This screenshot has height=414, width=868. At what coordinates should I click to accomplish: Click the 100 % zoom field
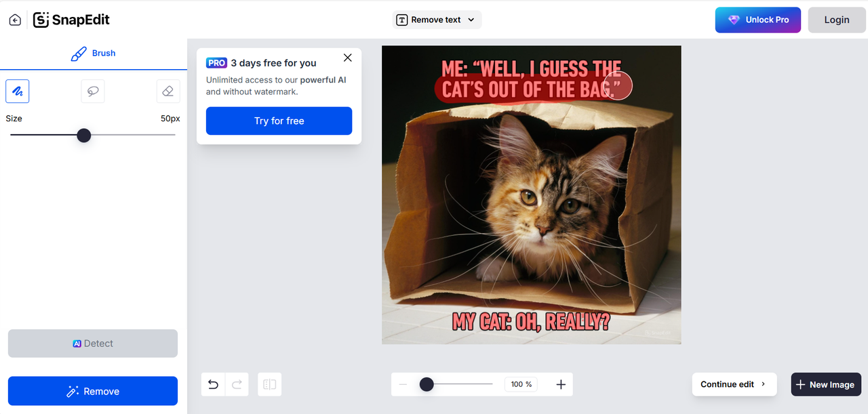click(x=521, y=384)
